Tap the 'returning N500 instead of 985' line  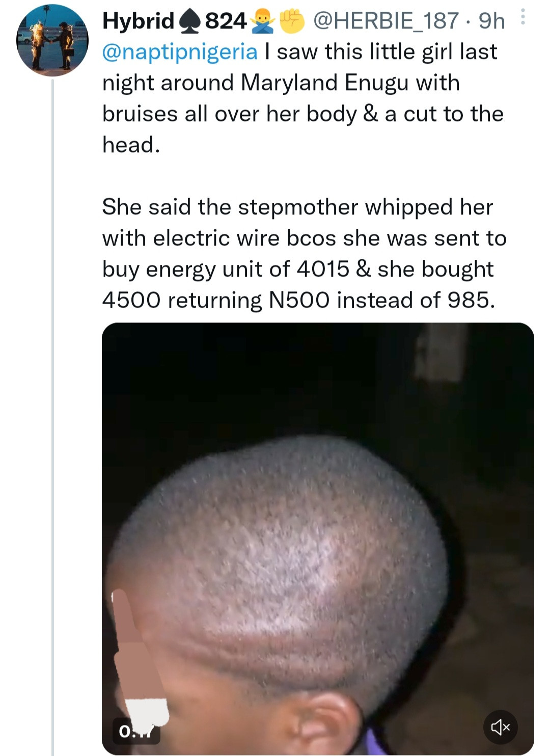(331, 301)
